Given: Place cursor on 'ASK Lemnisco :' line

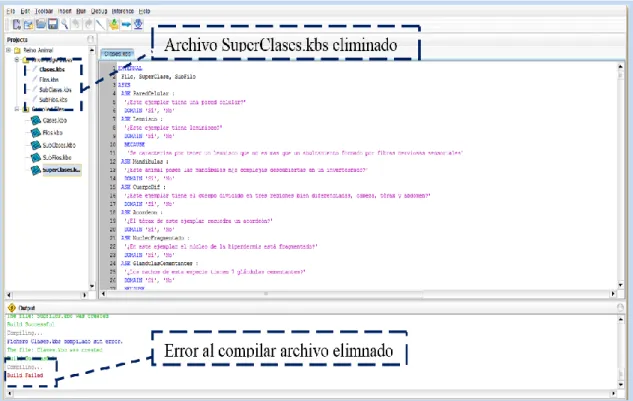Looking at the screenshot, I should (141, 119).
